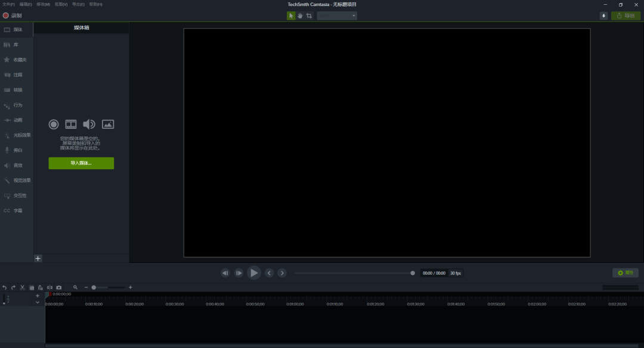Undo the last action in timeline toolbar
644x348 pixels.
coord(5,288)
